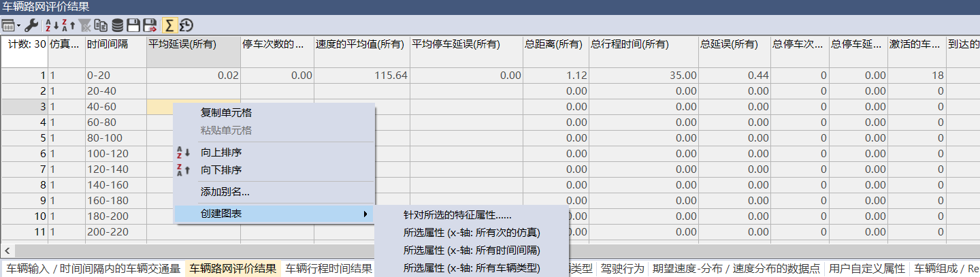The width and height of the screenshot is (980, 277).
Task: Click the 18 active vehicles cell
Action: (917, 76)
